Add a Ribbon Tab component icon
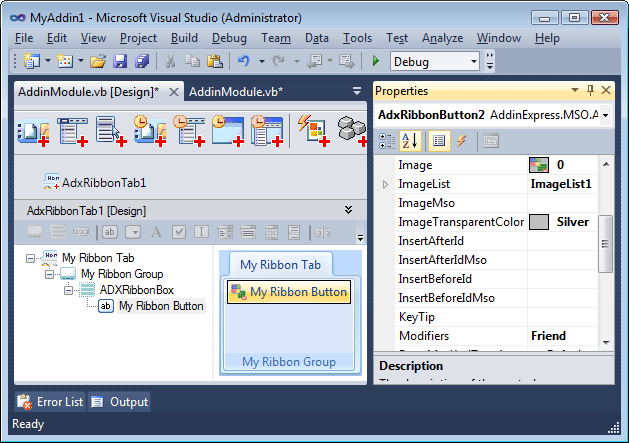 point(34,130)
